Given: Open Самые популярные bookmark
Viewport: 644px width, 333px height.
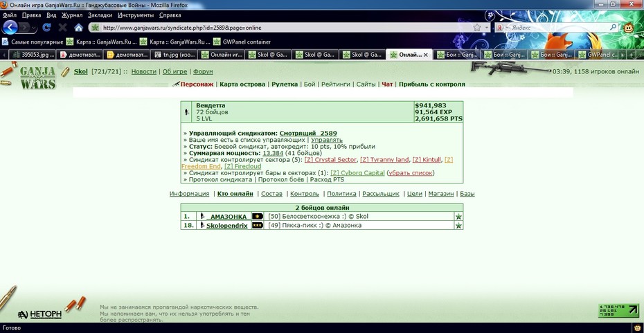Looking at the screenshot, I should 33,42.
